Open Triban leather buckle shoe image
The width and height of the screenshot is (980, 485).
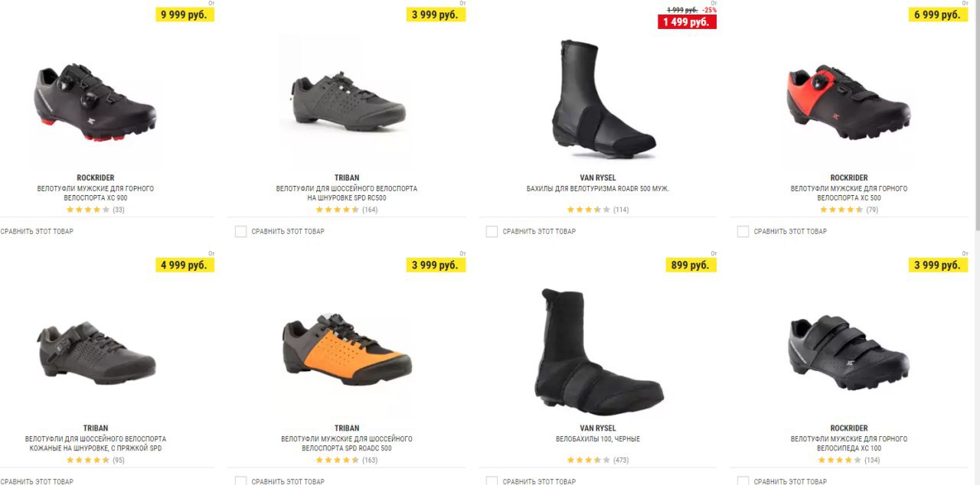[x=96, y=353]
